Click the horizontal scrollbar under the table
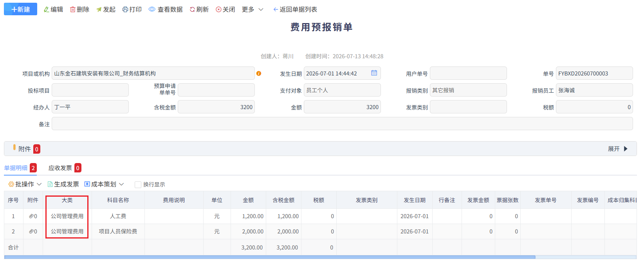This screenshot has height=260, width=644. coord(269,257)
